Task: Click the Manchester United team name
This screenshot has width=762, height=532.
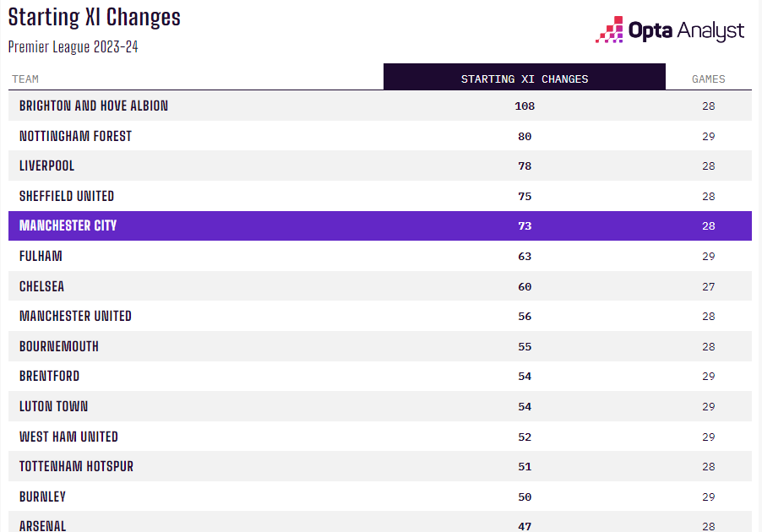Action: coord(75,316)
